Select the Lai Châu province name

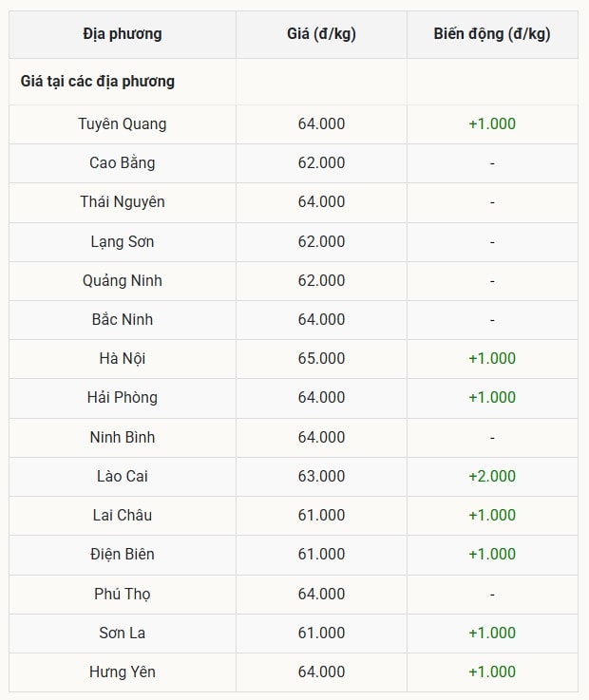(123, 515)
